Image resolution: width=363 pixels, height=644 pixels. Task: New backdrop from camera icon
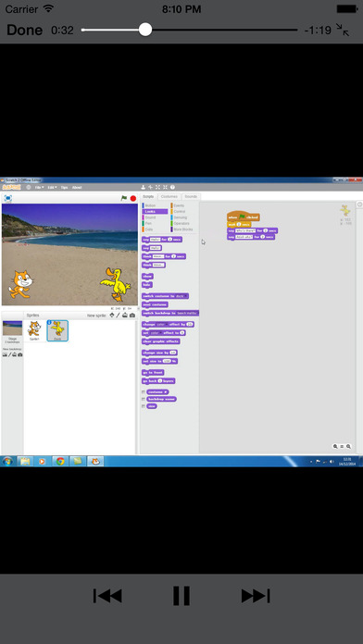[20, 354]
